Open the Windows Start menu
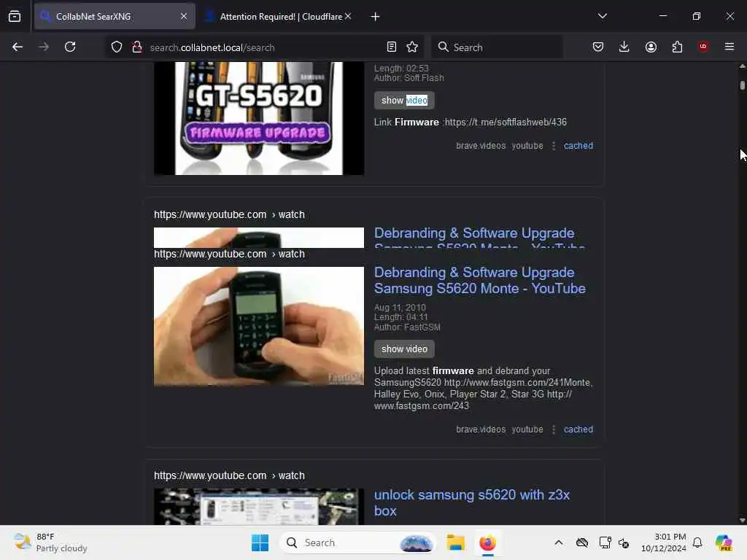The height and width of the screenshot is (560, 747). click(x=260, y=542)
